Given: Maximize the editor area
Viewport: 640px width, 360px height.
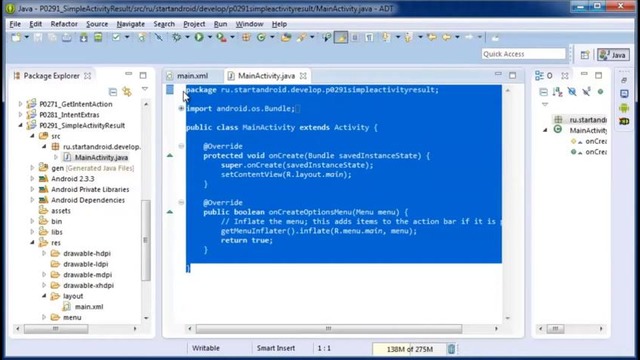Looking at the screenshot, I should (x=512, y=76).
